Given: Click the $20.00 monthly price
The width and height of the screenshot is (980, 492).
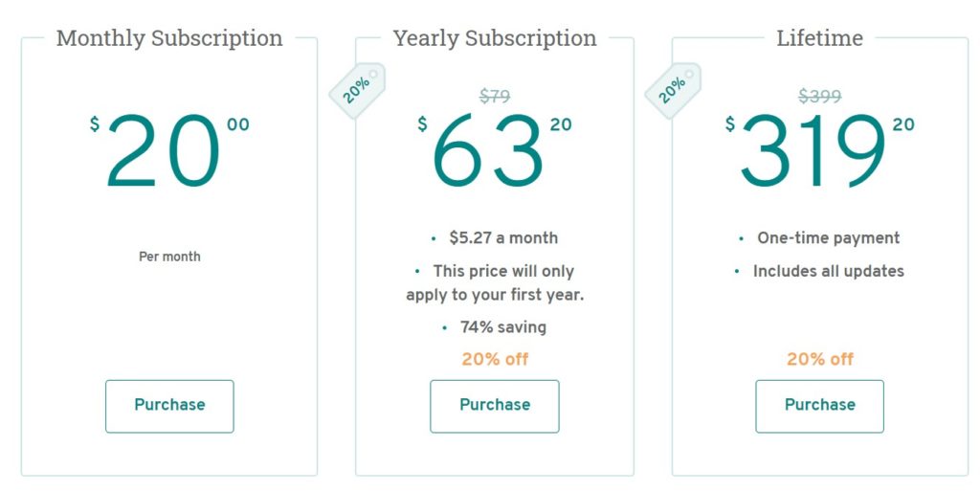Looking at the screenshot, I should 169,150.
